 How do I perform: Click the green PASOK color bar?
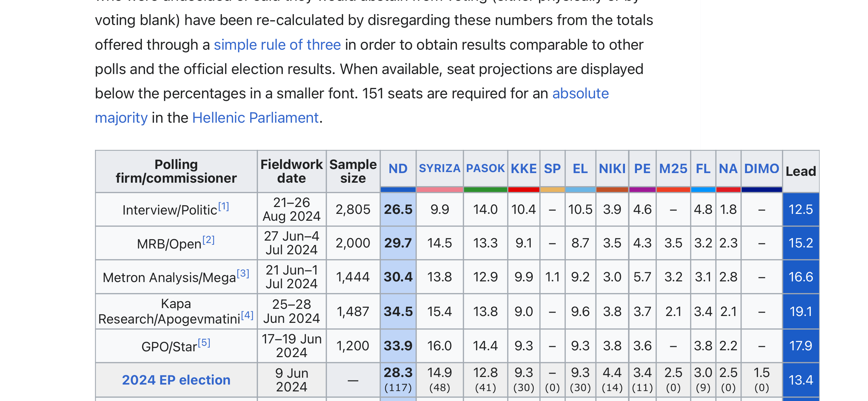[485, 190]
